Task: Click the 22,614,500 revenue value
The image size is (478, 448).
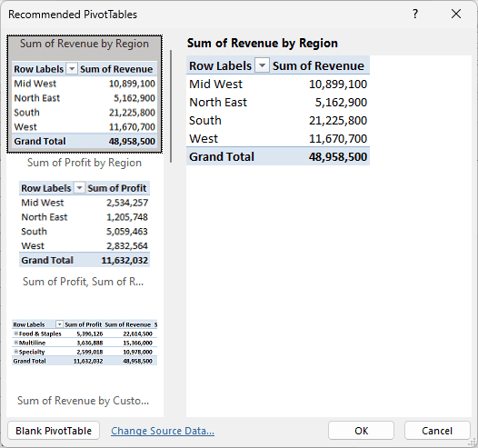Action: click(x=137, y=334)
